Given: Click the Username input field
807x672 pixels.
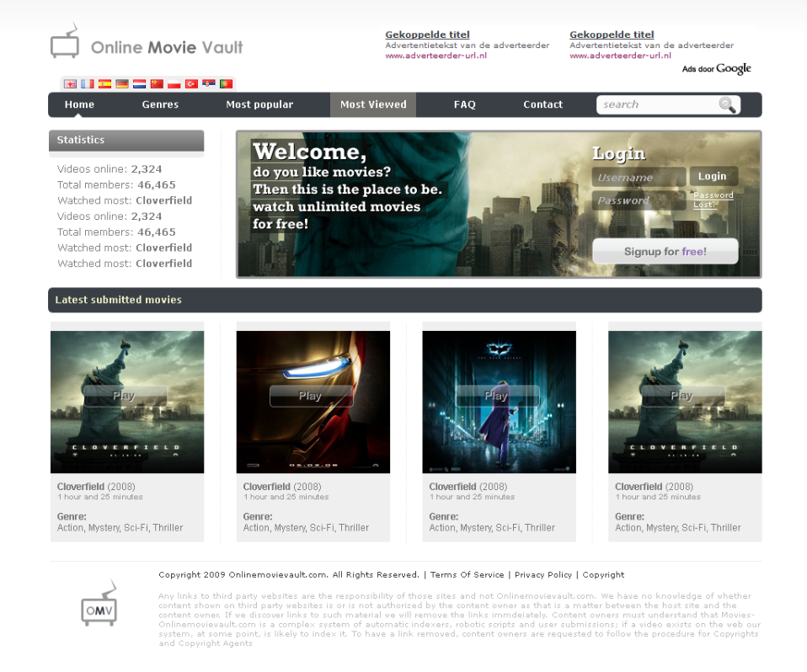Looking at the screenshot, I should (x=639, y=177).
